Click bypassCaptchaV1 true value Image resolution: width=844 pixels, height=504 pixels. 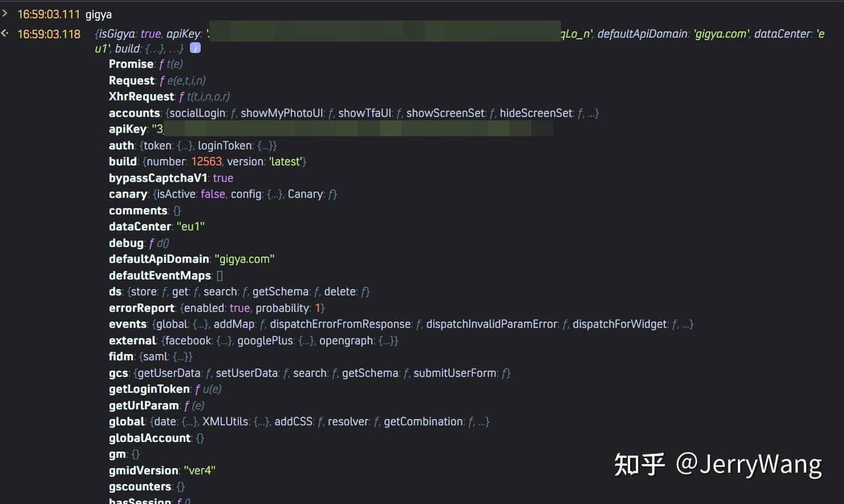click(x=223, y=178)
